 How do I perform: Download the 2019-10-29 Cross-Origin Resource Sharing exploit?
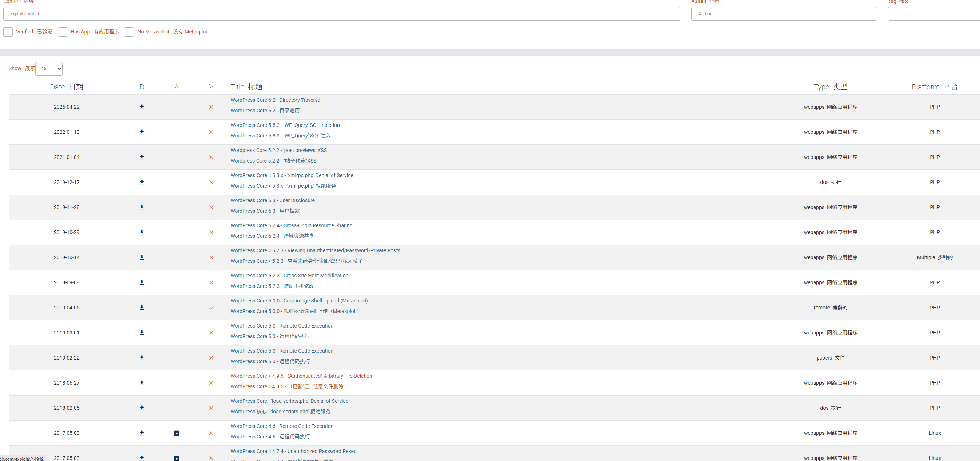tap(141, 232)
